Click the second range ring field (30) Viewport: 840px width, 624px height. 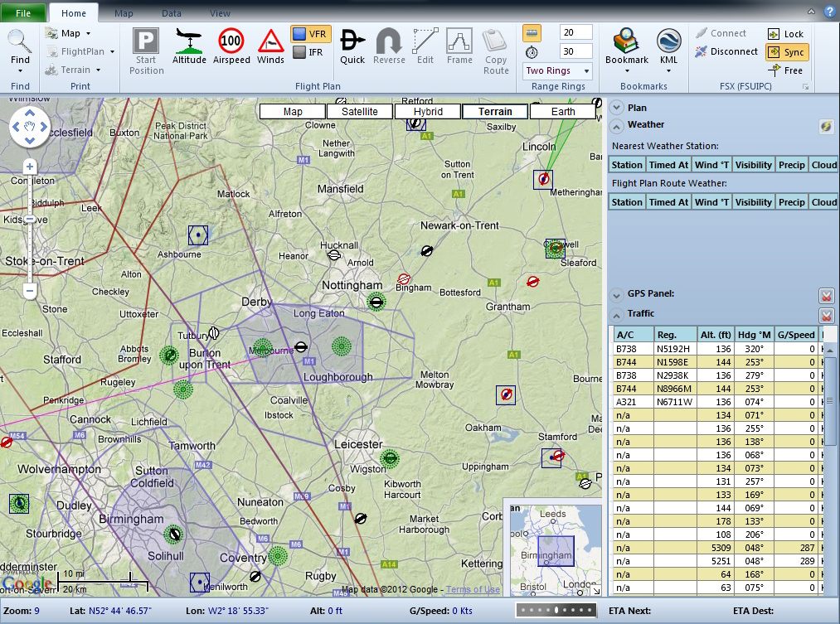coord(575,51)
